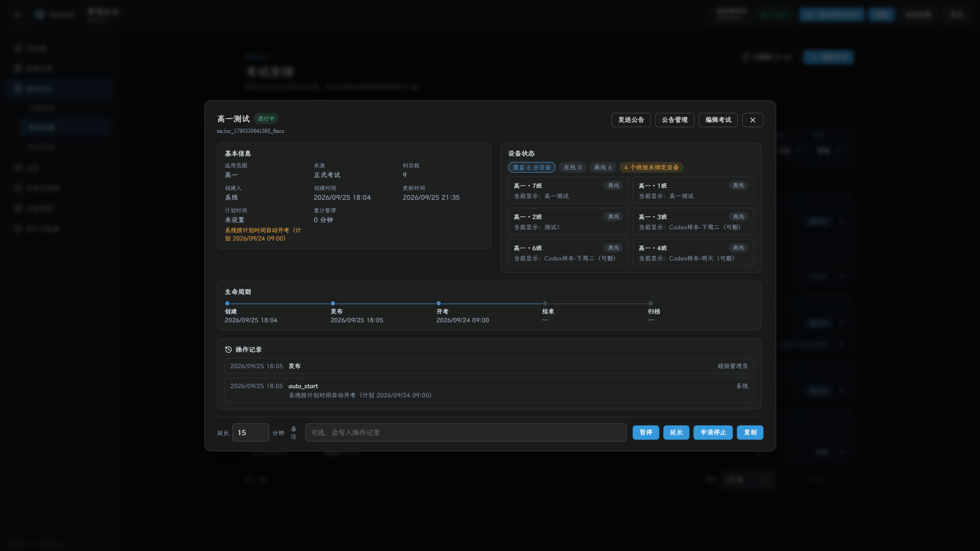Click the 结束 lifecycle marker dot
Image resolution: width=980 pixels, height=551 pixels.
click(x=545, y=303)
